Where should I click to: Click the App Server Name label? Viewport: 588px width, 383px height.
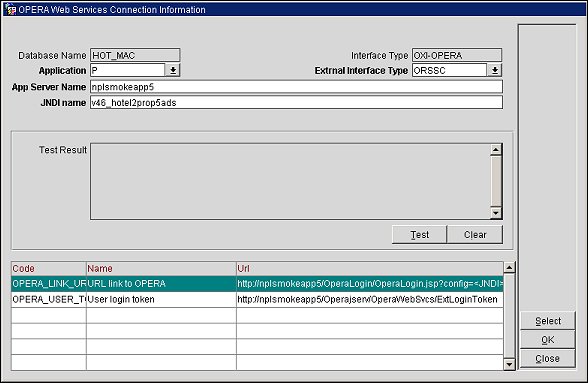[x=49, y=87]
